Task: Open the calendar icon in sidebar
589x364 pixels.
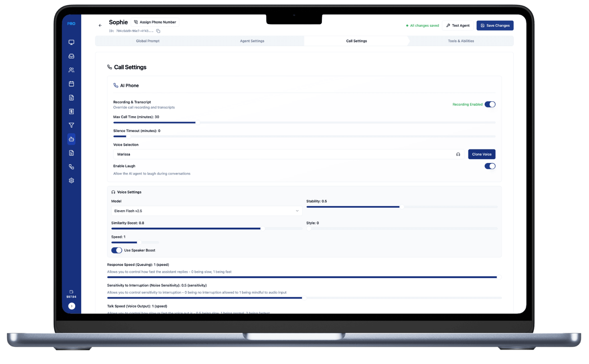Action: click(x=71, y=84)
